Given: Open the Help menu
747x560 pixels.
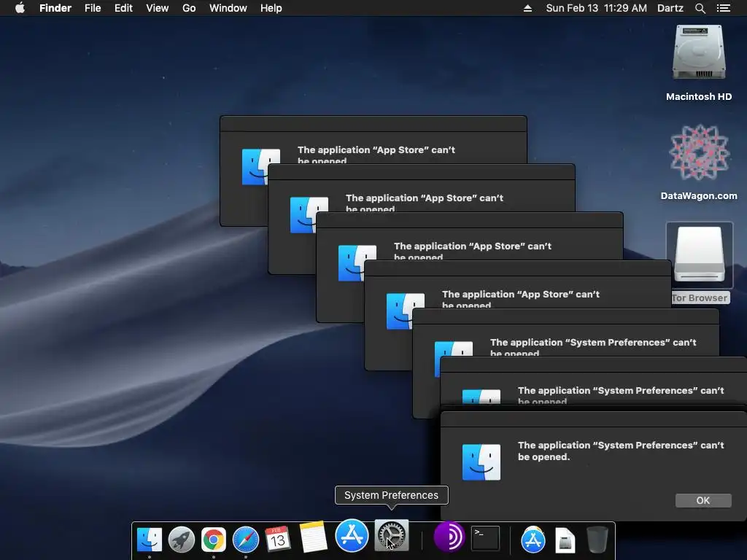Looking at the screenshot, I should pos(271,8).
